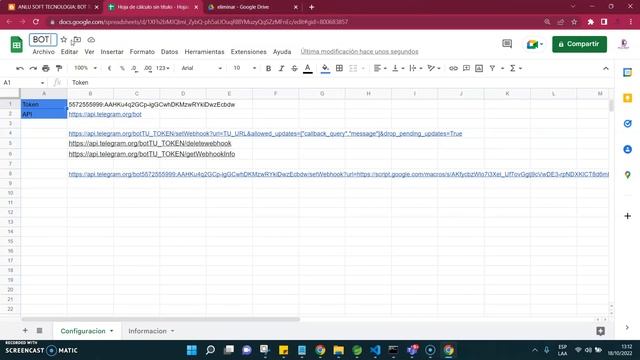Image resolution: width=640 pixels, height=360 pixels.
Task: Open Google Maps in side panel
Action: [x=627, y=175]
